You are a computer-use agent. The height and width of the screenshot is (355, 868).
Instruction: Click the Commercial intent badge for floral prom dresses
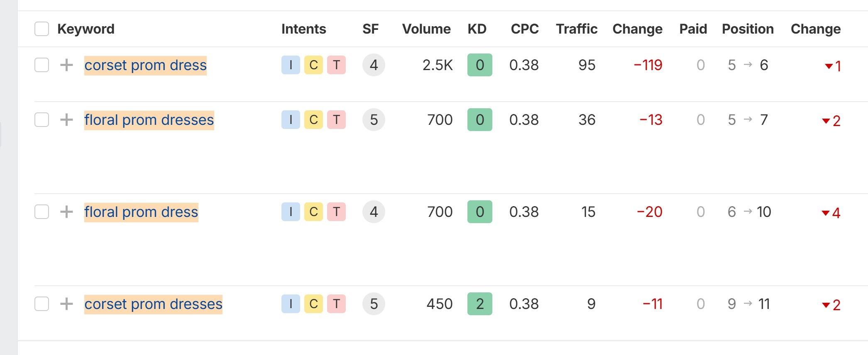point(313,120)
